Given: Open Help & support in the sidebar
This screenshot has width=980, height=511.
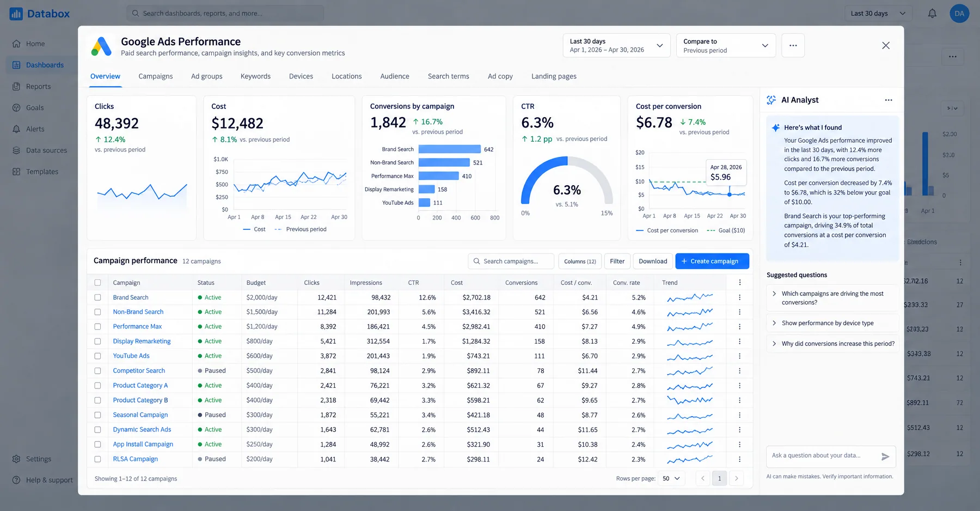Looking at the screenshot, I should tap(49, 480).
